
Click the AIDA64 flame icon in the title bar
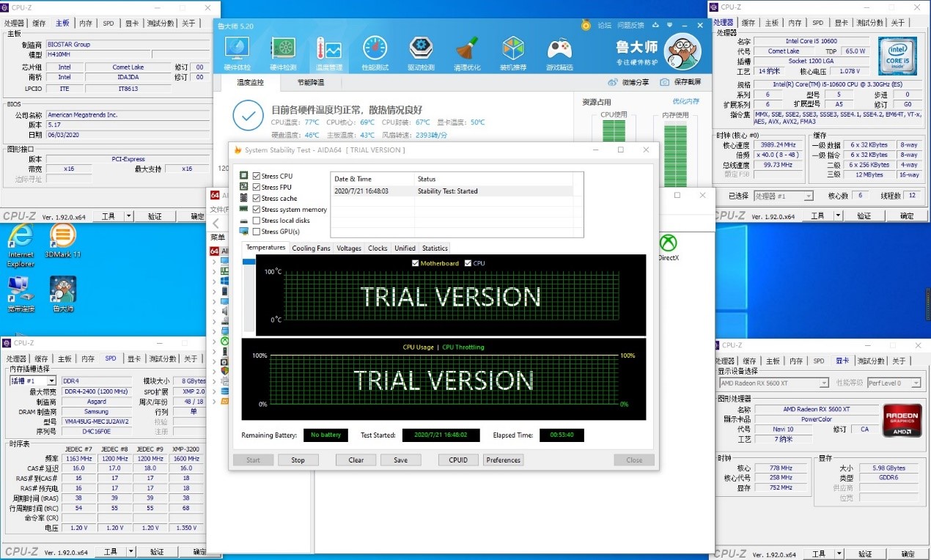pyautogui.click(x=238, y=150)
